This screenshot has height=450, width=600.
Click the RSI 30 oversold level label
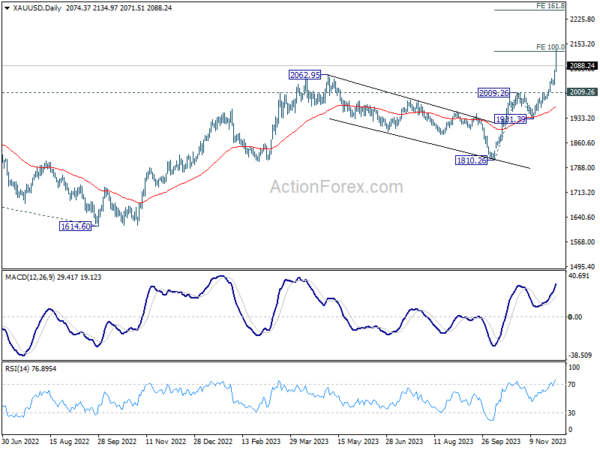click(x=572, y=413)
